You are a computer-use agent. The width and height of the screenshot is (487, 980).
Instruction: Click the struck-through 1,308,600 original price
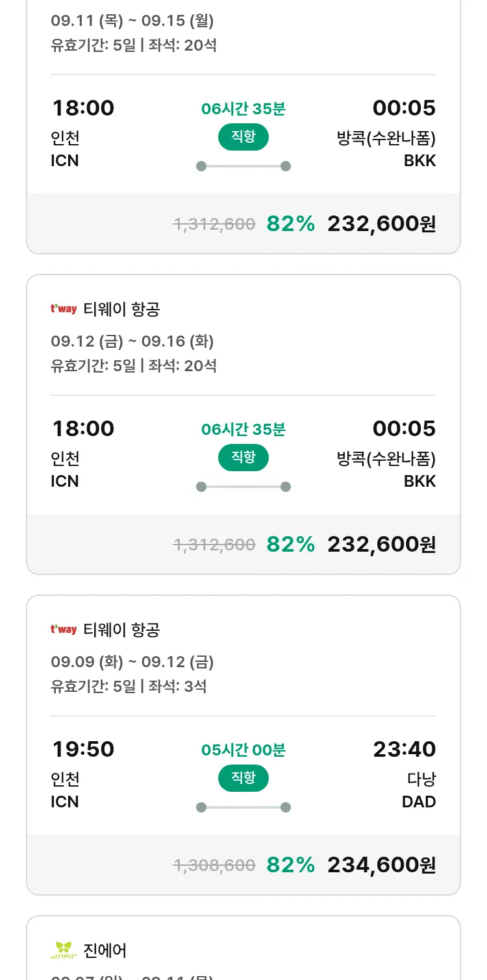coord(214,865)
